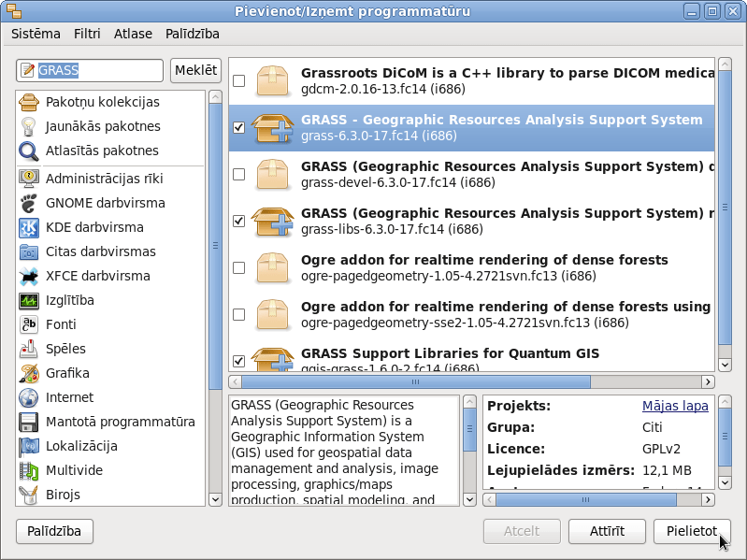Image resolution: width=747 pixels, height=560 pixels.
Task: Select the Ogre addon dense forests package title
Action: pyautogui.click(x=484, y=260)
